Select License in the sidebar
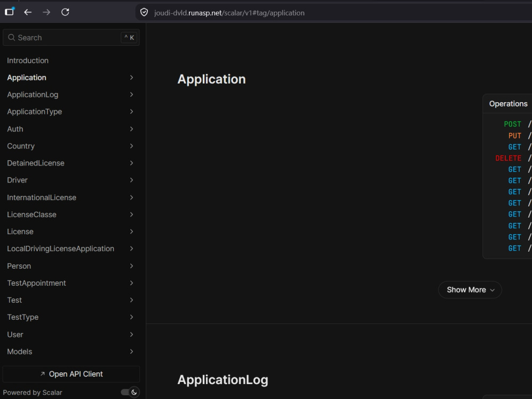 tap(20, 231)
